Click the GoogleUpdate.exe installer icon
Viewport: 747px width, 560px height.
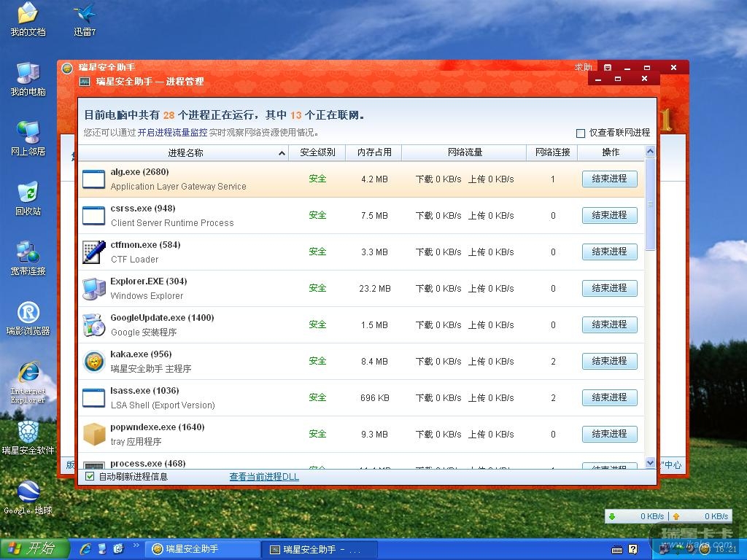[93, 324]
